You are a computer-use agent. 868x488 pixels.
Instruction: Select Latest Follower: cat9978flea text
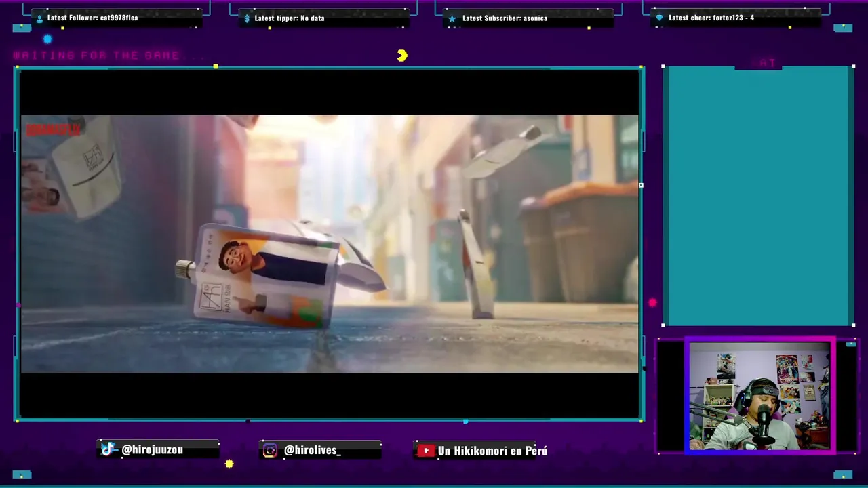coord(93,18)
